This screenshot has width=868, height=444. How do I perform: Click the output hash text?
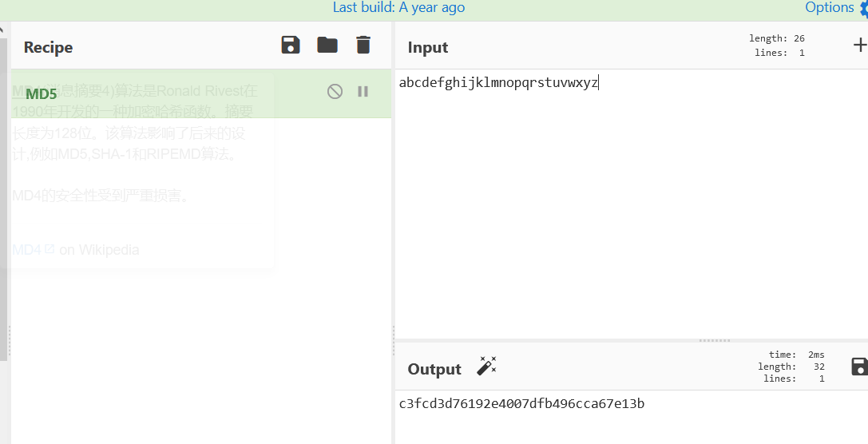521,403
